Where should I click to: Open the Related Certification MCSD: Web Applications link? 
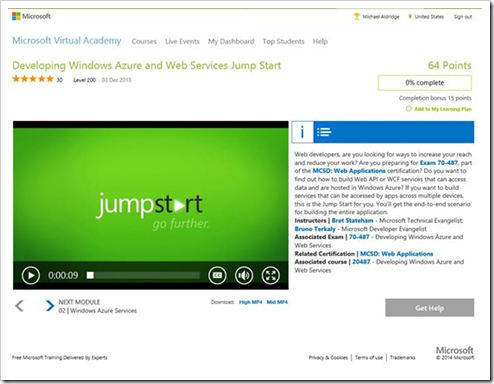[397, 254]
